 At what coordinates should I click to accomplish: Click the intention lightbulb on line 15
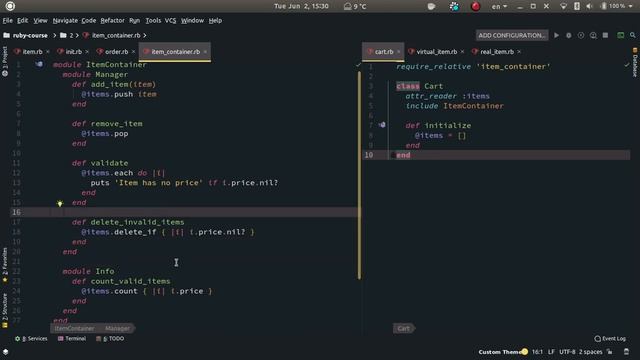60,203
